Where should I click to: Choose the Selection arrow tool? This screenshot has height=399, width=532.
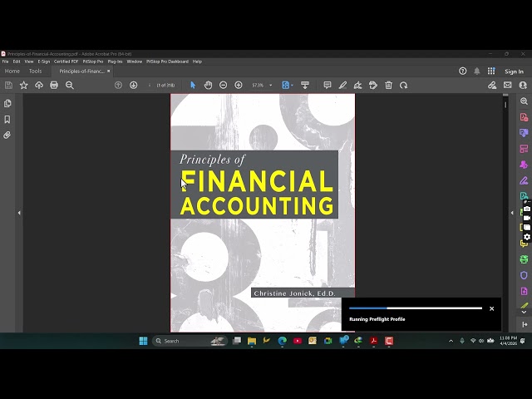coord(193,85)
